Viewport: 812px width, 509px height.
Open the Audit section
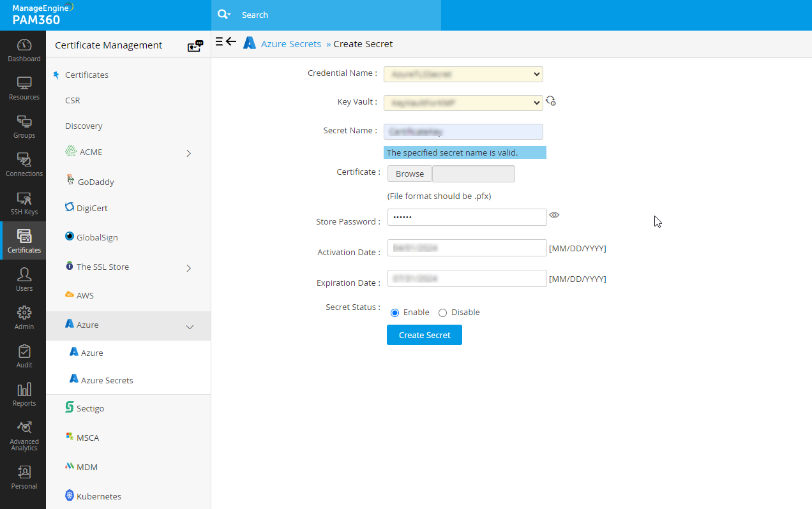point(24,355)
